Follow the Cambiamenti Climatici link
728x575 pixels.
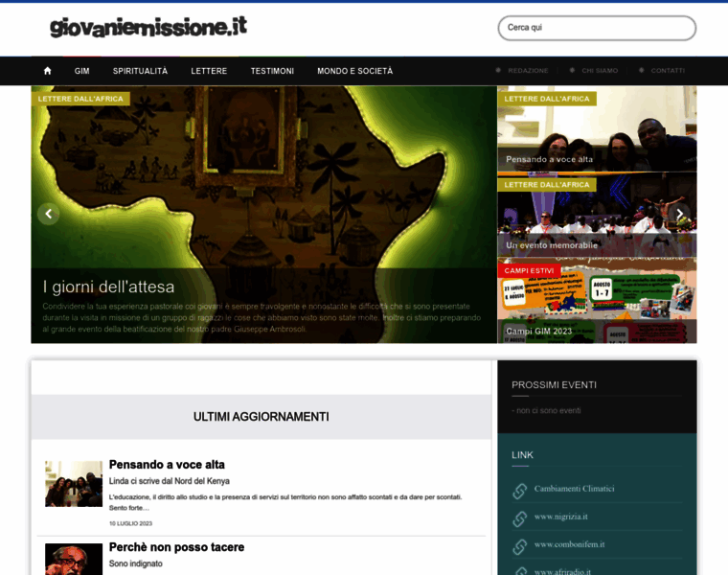574,489
